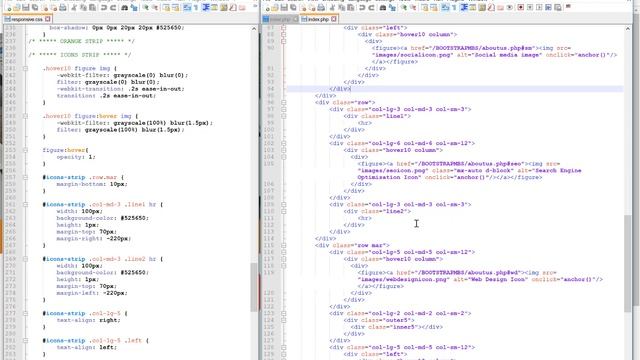Click line with images/webdesignicon.png in index.php
640x360 pixels.
(480, 280)
